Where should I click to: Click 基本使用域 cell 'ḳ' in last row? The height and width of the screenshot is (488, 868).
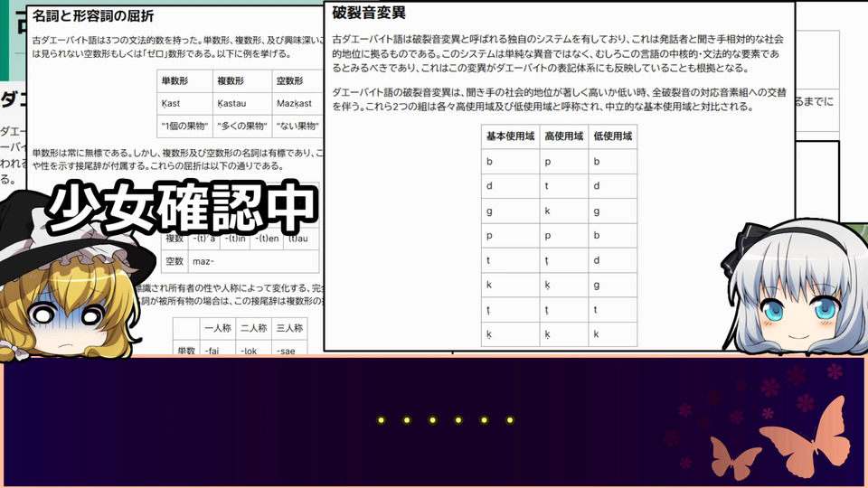[x=510, y=334]
